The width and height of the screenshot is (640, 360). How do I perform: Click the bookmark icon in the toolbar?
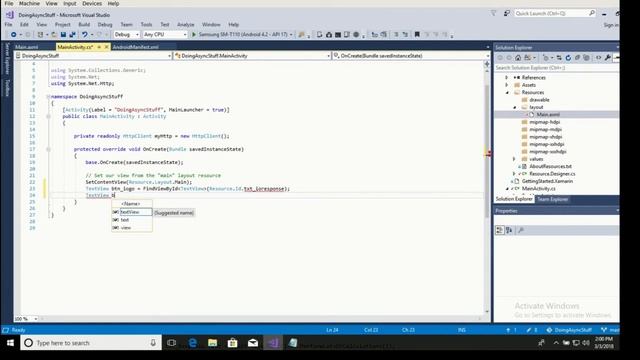(417, 35)
